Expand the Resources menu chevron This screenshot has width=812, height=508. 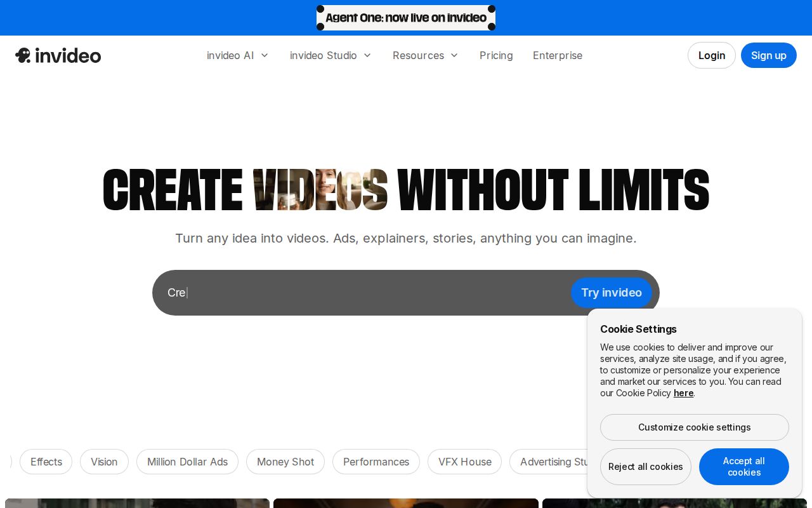point(454,55)
